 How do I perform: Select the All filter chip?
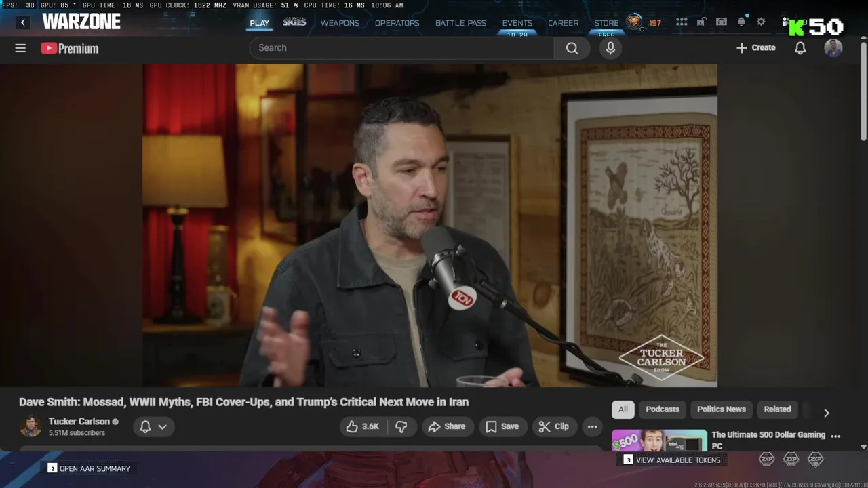coord(623,409)
